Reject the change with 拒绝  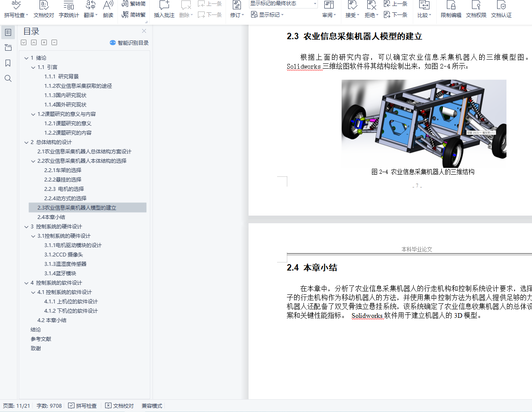[371, 9]
